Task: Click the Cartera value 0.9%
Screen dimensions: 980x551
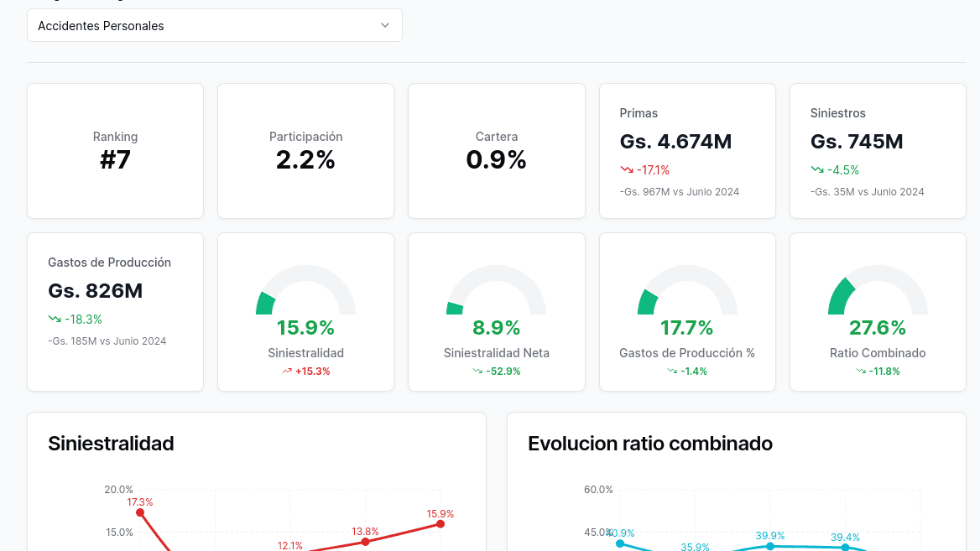Action: (496, 160)
